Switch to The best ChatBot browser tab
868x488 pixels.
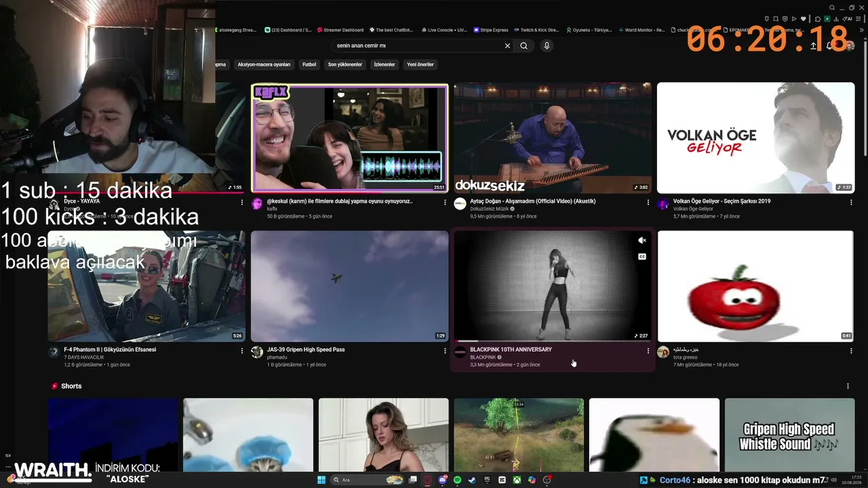(392, 30)
